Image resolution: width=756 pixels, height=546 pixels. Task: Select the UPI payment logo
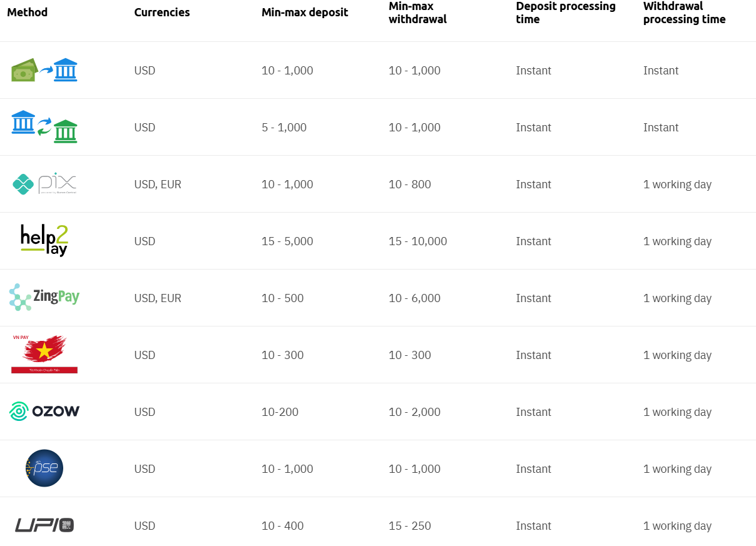(x=44, y=525)
